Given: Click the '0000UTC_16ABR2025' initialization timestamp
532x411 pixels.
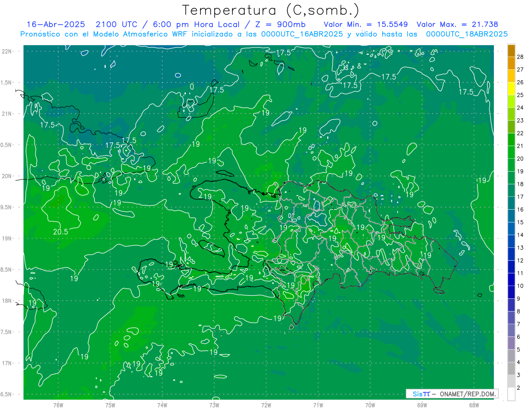Looking at the screenshot, I should pyautogui.click(x=302, y=34).
